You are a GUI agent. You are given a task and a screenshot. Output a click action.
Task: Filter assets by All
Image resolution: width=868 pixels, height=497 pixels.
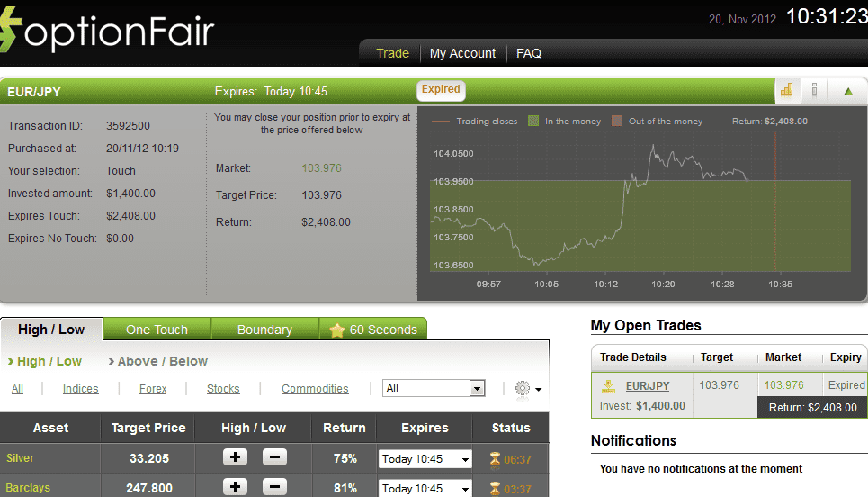pyautogui.click(x=18, y=388)
